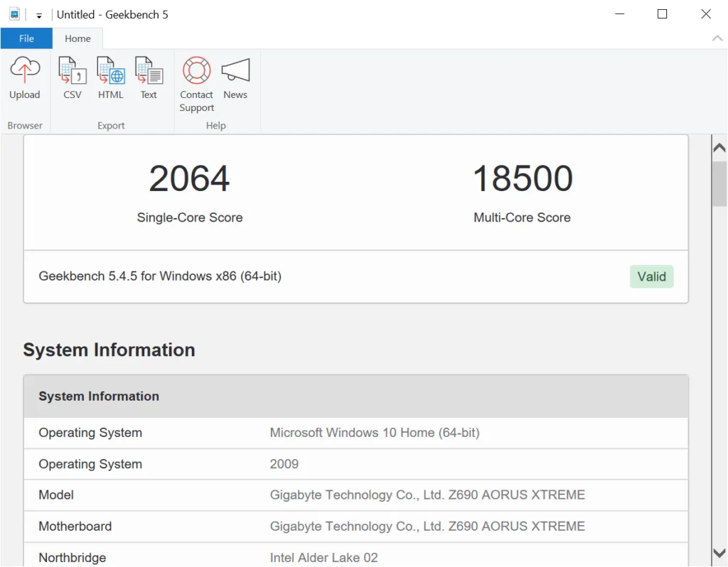The image size is (728, 567).
Task: Select Microsoft Windows 10 Home (64-bit) value
Action: [374, 433]
